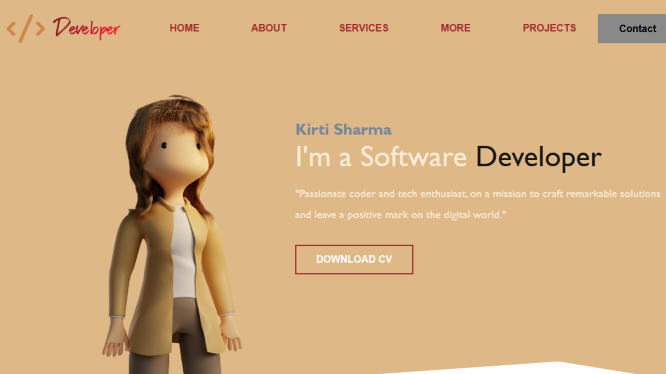666x374 pixels.
Task: Click the "leave a positive mark" line
Action: tap(401, 215)
